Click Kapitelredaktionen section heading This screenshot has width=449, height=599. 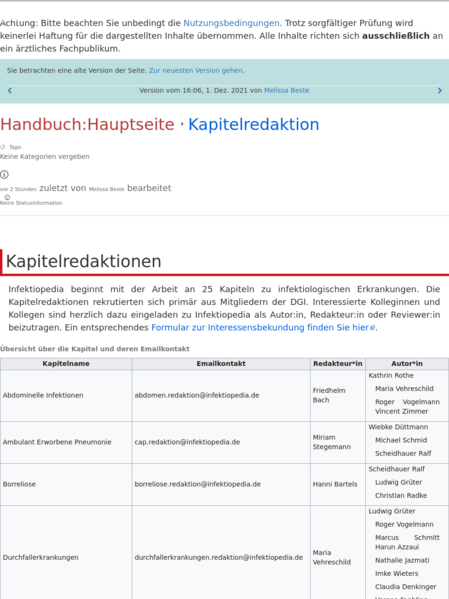coord(84,262)
